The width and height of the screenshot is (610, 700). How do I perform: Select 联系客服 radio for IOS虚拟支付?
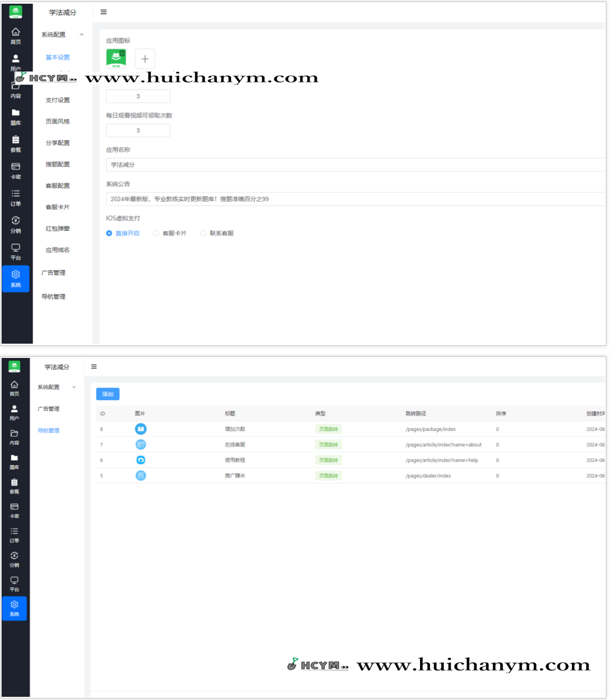(x=203, y=233)
